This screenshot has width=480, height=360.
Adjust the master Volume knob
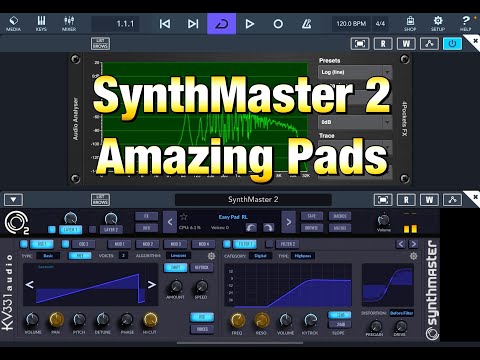[x=383, y=220]
